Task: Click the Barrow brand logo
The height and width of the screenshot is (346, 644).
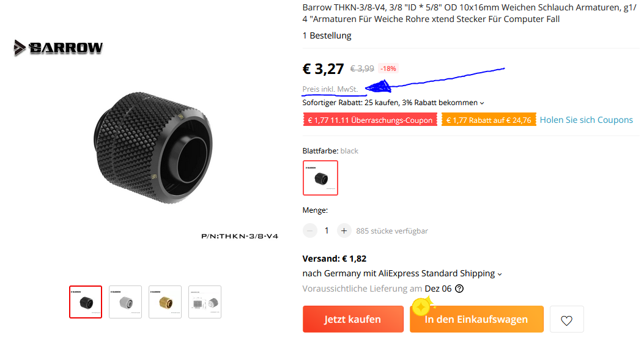Action: (58, 48)
